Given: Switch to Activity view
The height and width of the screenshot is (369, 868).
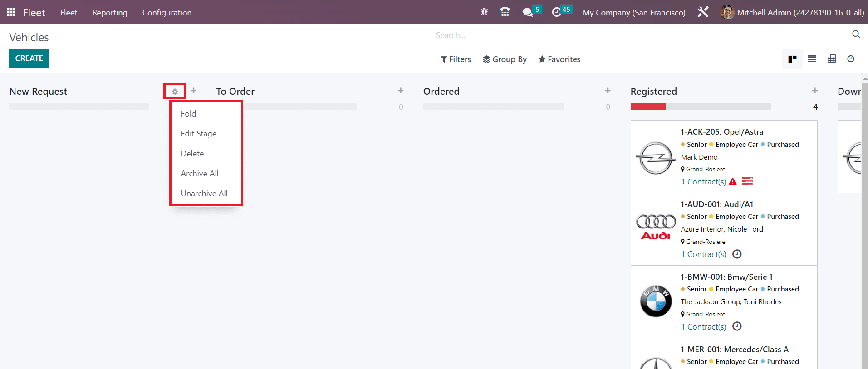Looking at the screenshot, I should 851,59.
